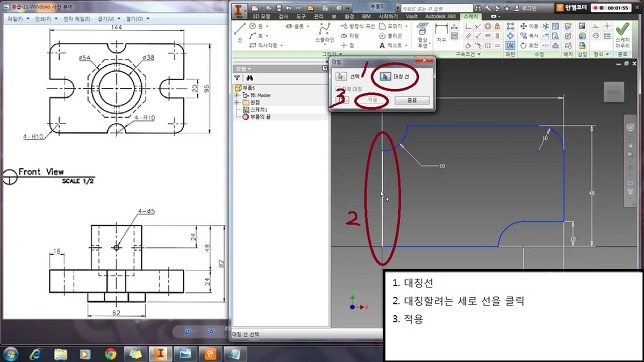Open the Vault ribbon tab
The width and height of the screenshot is (644, 362).
(x=411, y=16)
